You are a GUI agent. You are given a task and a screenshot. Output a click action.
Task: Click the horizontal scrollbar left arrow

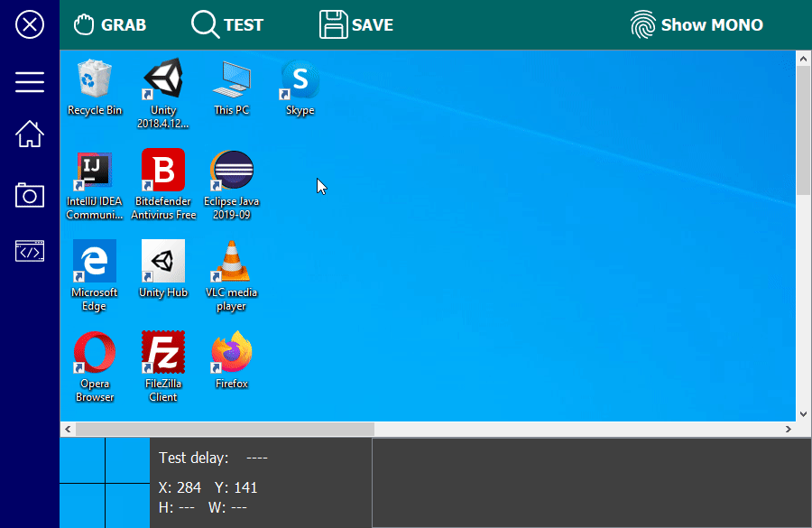pos(68,429)
